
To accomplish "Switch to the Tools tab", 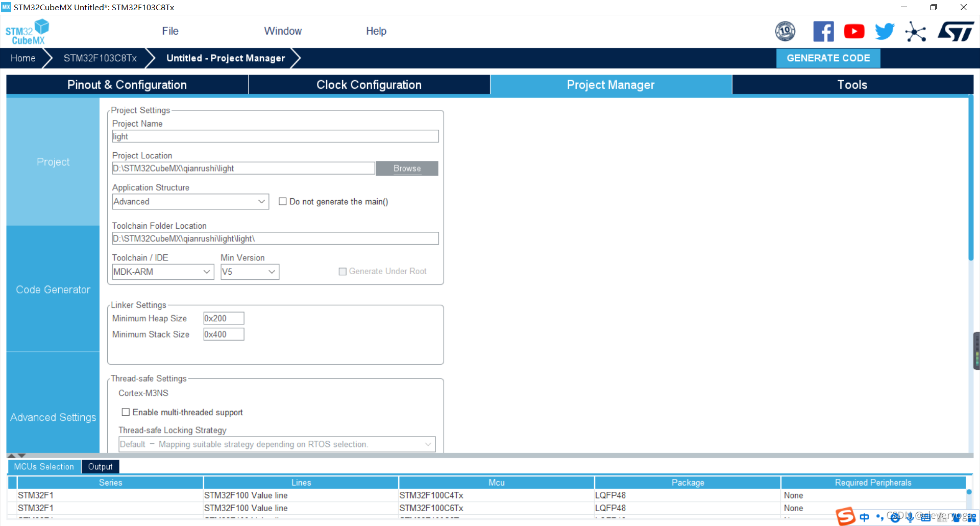I will (852, 85).
